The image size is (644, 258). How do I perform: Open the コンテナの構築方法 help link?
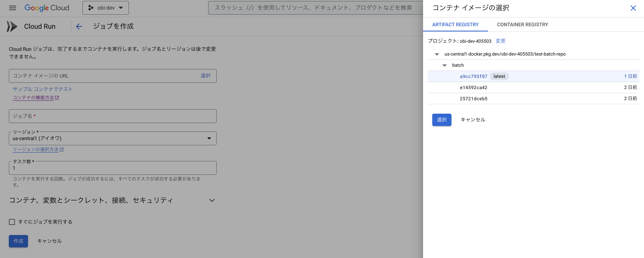click(x=36, y=98)
